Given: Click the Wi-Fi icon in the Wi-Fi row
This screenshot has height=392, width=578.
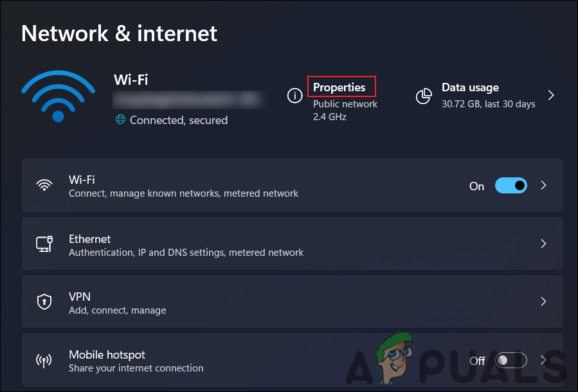Looking at the screenshot, I should 44,185.
